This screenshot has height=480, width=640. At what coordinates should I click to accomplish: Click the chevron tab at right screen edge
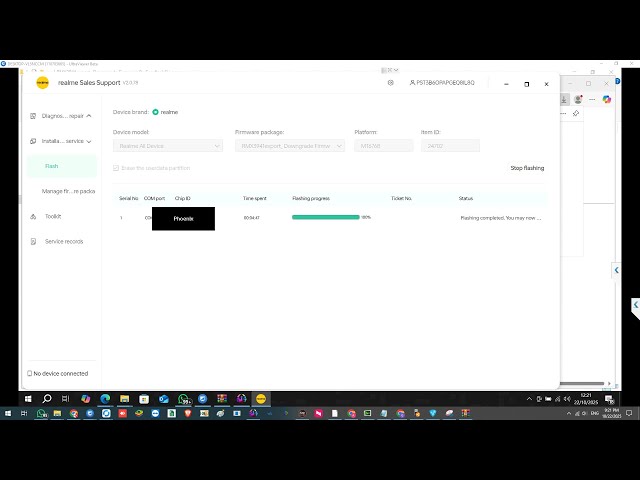[636, 305]
